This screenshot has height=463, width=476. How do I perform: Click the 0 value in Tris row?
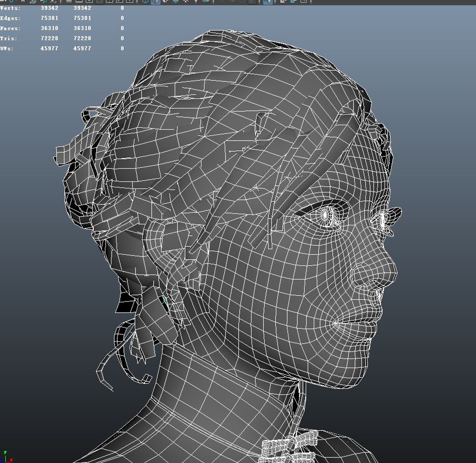[x=123, y=38]
